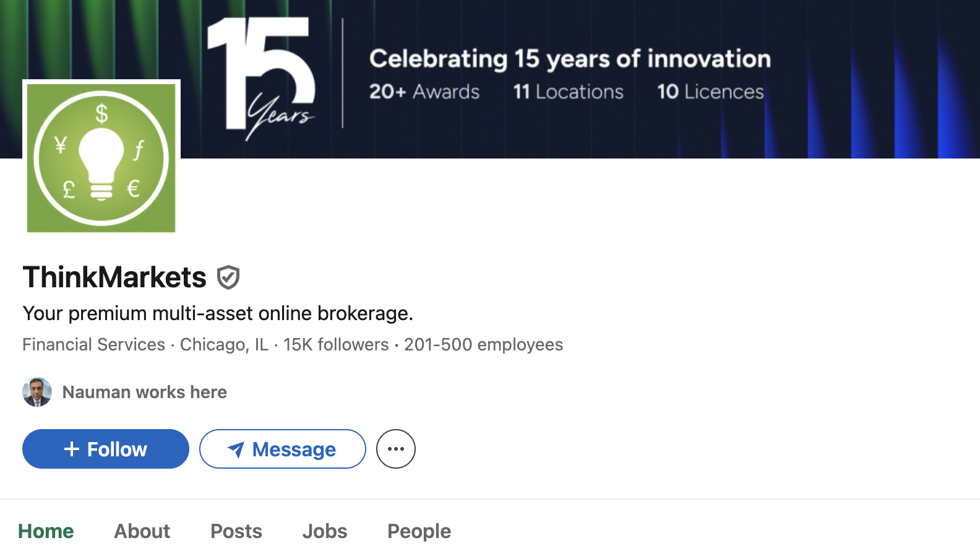Click the 'Nauman works here' text
Image resolution: width=980 pixels, height=556 pixels.
click(x=144, y=392)
